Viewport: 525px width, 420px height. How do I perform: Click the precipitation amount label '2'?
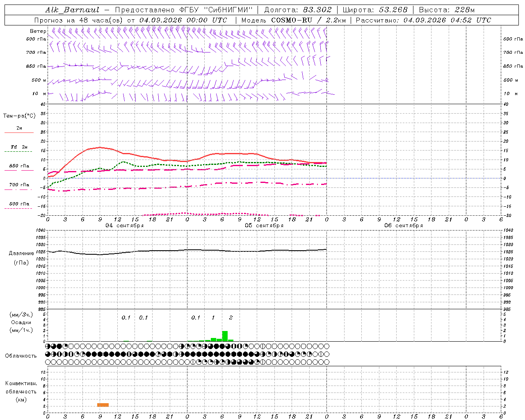[x=231, y=317]
